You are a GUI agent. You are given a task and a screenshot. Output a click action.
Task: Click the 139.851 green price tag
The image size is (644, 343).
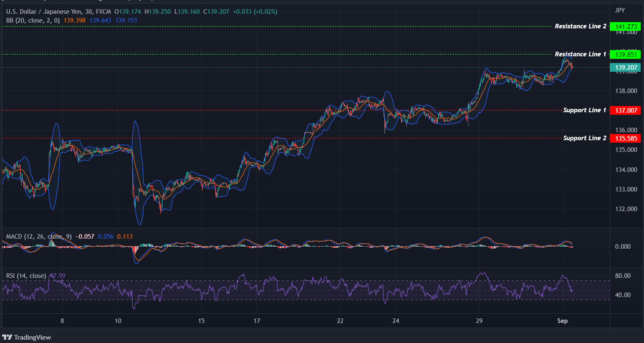coord(626,54)
